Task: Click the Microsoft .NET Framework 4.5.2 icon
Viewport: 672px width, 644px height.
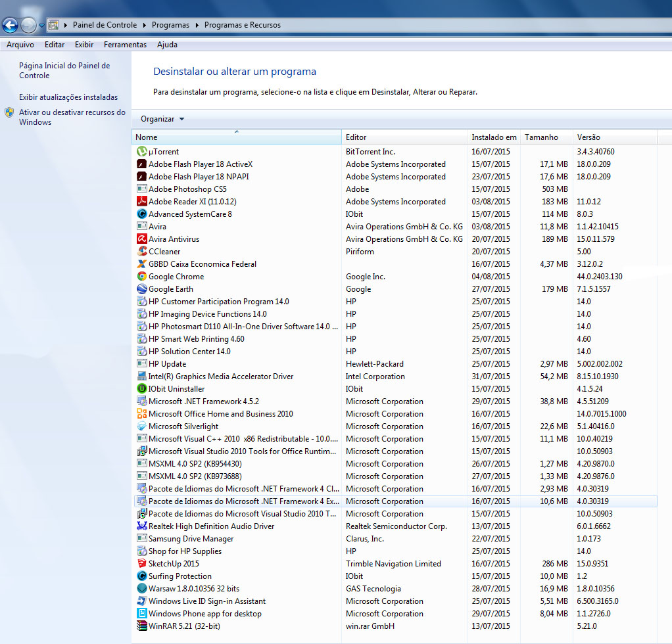Action: click(141, 402)
